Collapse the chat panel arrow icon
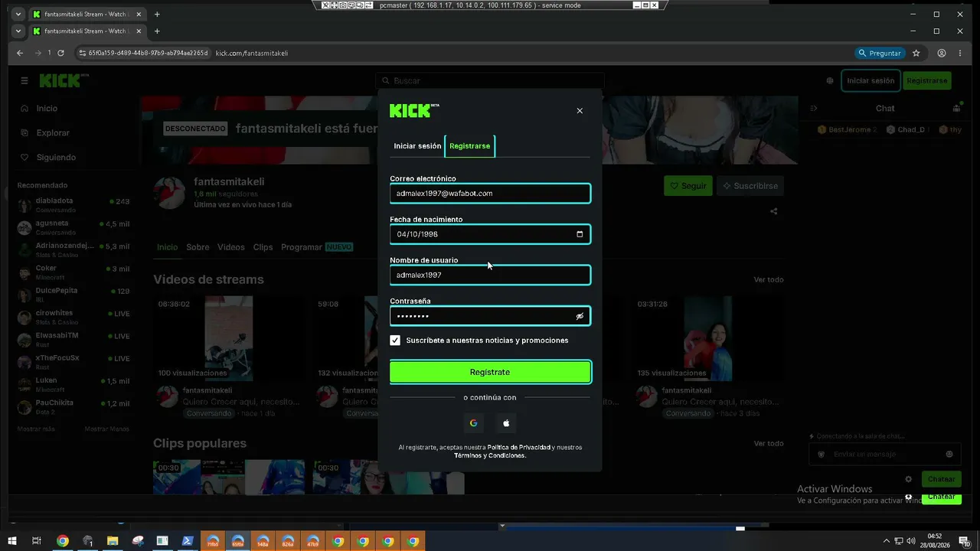This screenshot has width=980, height=551. pyautogui.click(x=814, y=109)
